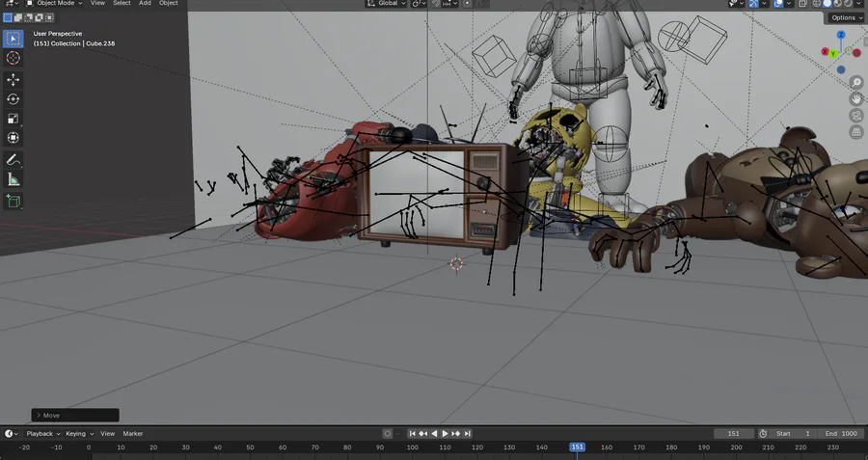Click the Start frame field
Image resolution: width=868 pixels, height=460 pixels.
point(794,433)
